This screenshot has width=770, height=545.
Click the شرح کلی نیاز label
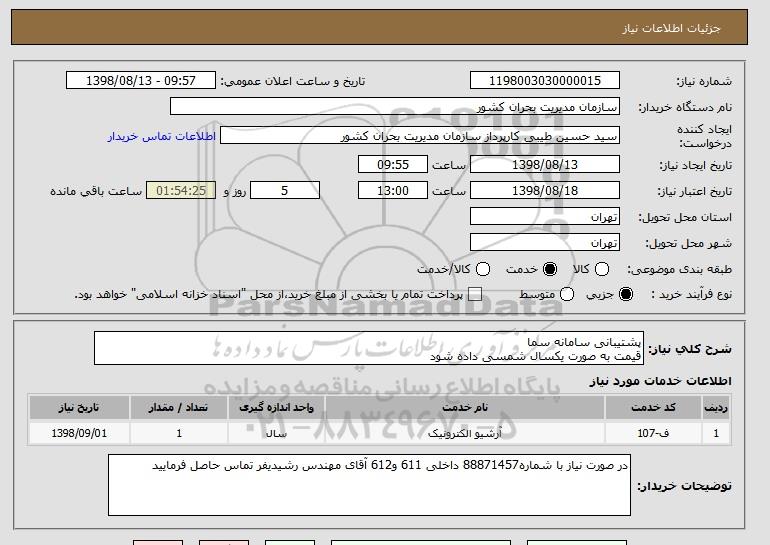690,349
